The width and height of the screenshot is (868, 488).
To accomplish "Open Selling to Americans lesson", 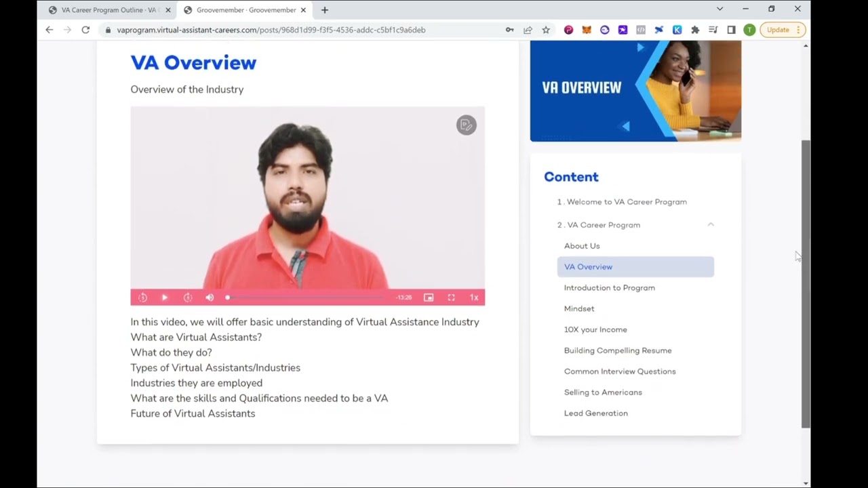I will pyautogui.click(x=603, y=392).
